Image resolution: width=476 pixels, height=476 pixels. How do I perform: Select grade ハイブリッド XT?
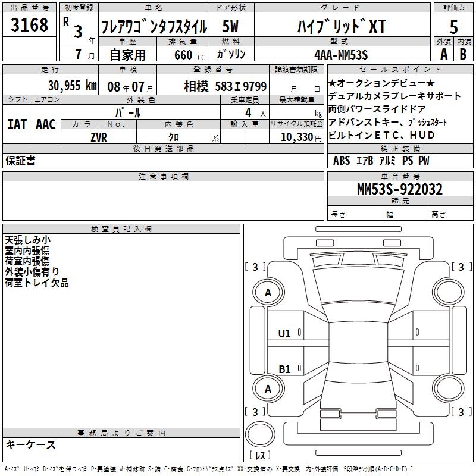tap(342, 26)
